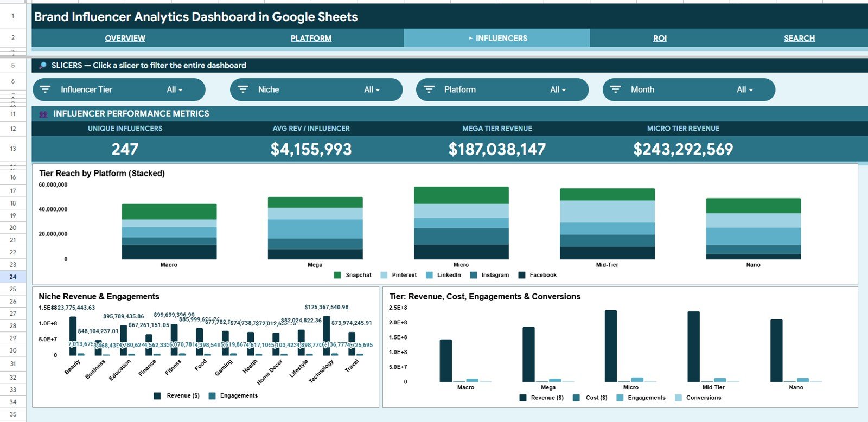
Task: Click the Tier Reach by Platform chart title
Action: tap(102, 174)
